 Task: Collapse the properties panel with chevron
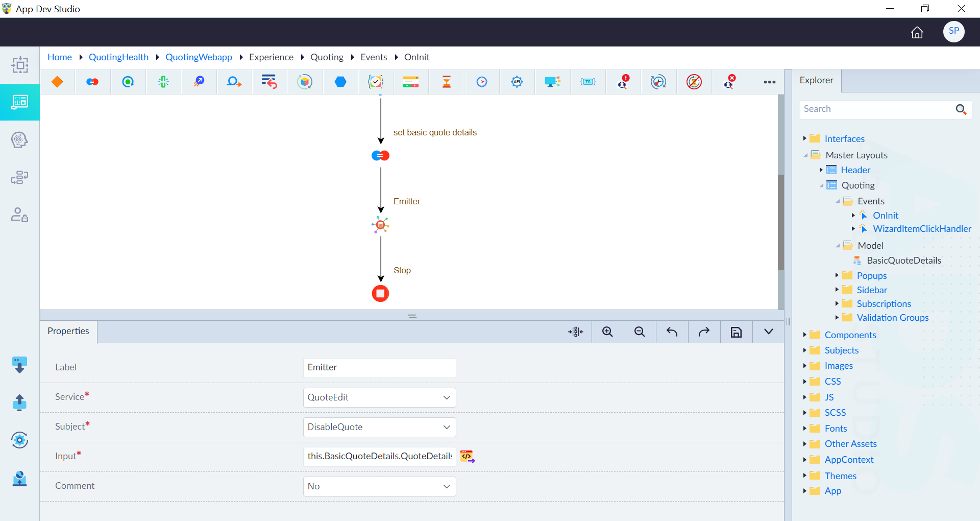point(768,332)
